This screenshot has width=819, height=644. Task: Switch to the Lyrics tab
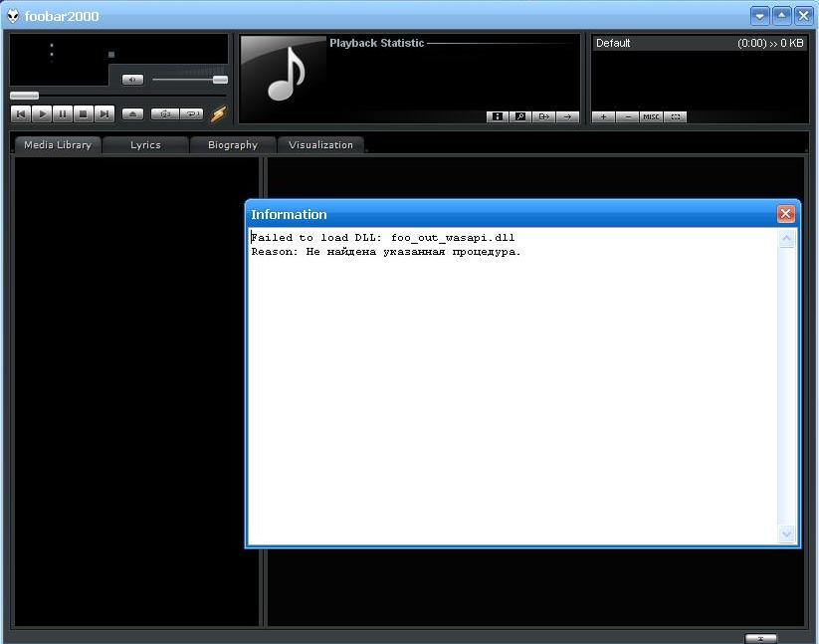coord(145,145)
